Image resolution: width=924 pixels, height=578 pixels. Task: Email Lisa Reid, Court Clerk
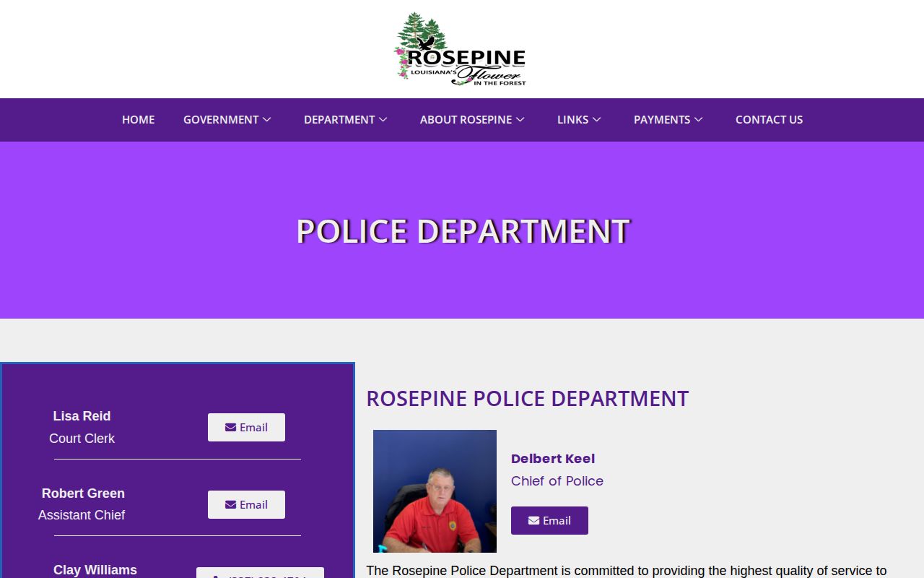(x=246, y=427)
